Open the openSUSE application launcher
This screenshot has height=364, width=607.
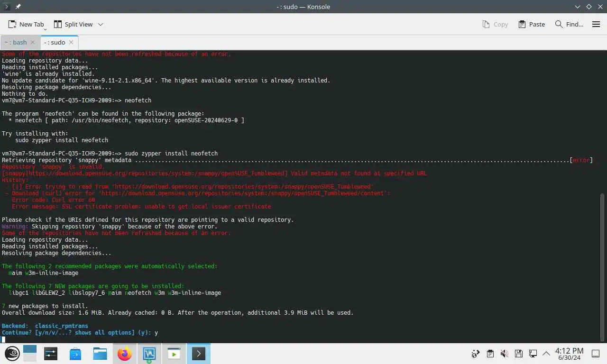[x=12, y=354]
